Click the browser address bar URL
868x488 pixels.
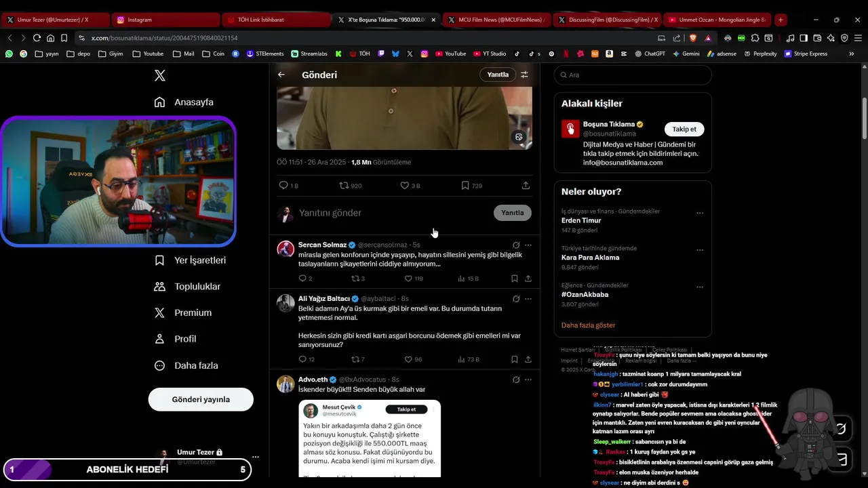[164, 38]
